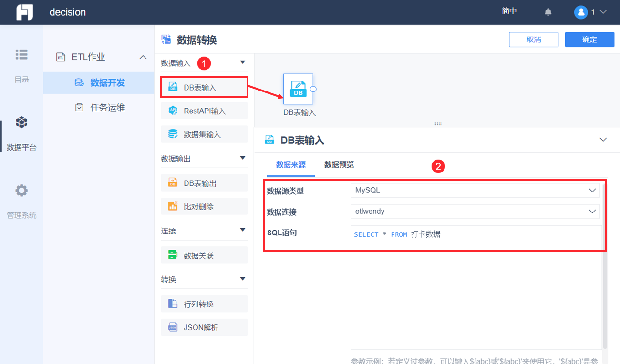Click the 确定 confirm button
The height and width of the screenshot is (364, 620).
(589, 40)
